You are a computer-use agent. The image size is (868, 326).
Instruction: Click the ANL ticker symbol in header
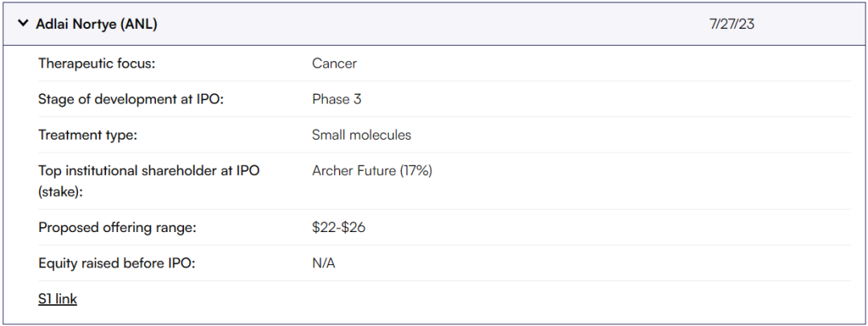[x=139, y=24]
